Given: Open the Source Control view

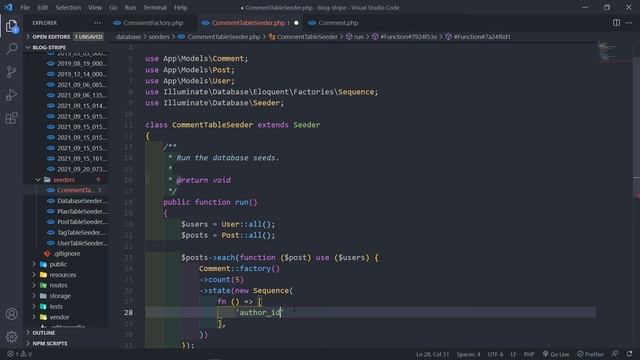Looking at the screenshot, I should click(x=11, y=72).
